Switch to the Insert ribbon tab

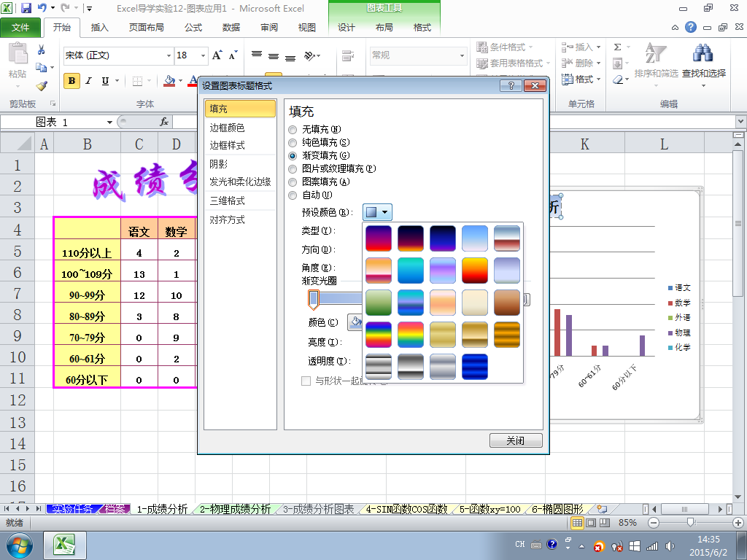[x=99, y=28]
